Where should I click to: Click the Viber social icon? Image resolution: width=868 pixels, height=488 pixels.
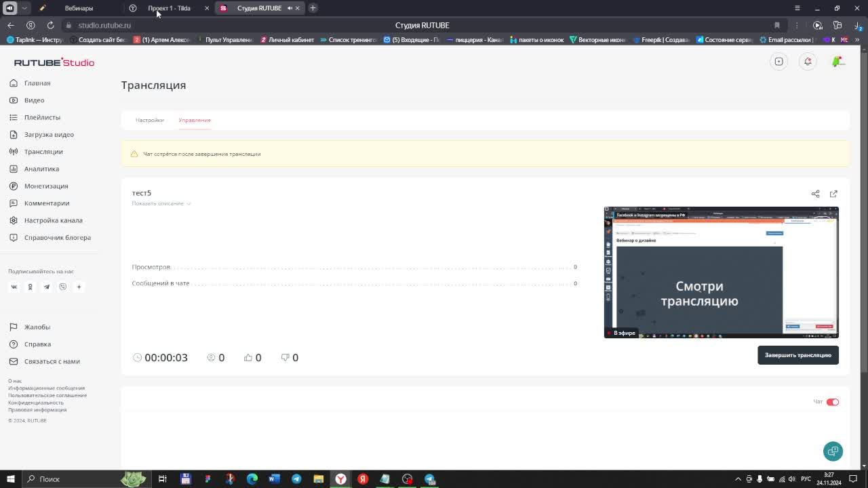(x=62, y=287)
